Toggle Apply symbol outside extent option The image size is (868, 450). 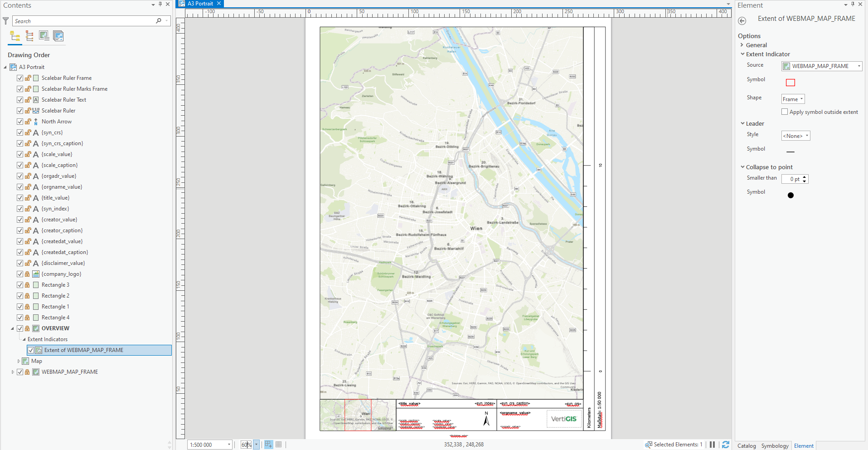coord(786,111)
